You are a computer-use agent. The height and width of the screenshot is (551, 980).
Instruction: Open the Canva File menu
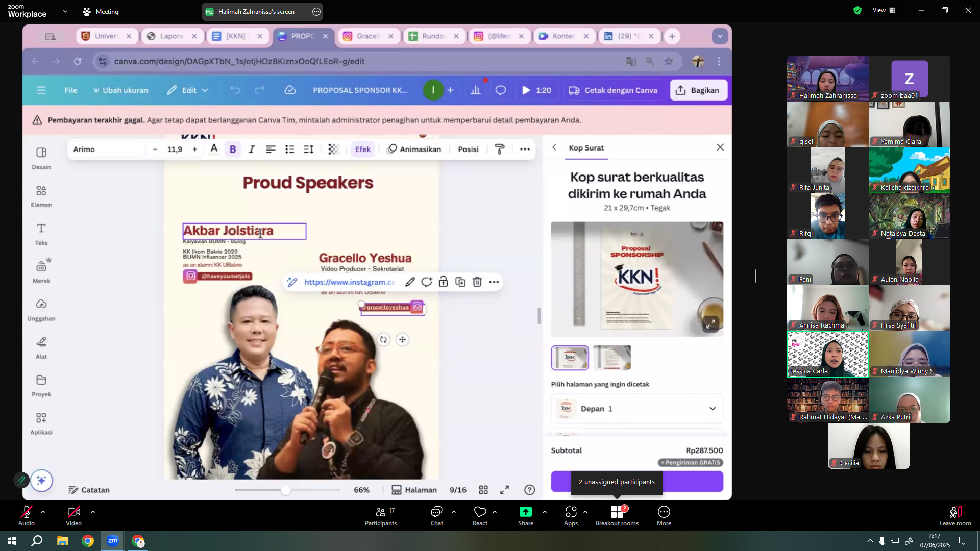(71, 90)
